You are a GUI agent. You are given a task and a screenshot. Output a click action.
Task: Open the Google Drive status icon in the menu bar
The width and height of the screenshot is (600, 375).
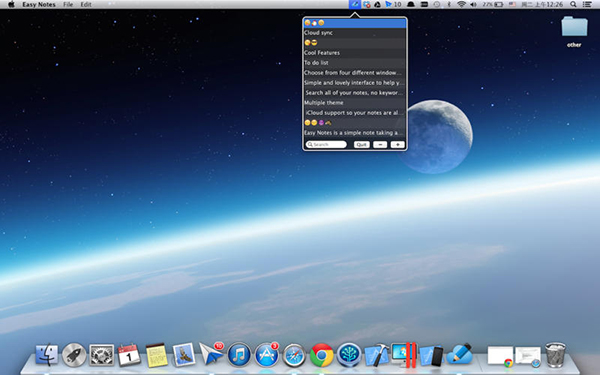click(x=377, y=5)
